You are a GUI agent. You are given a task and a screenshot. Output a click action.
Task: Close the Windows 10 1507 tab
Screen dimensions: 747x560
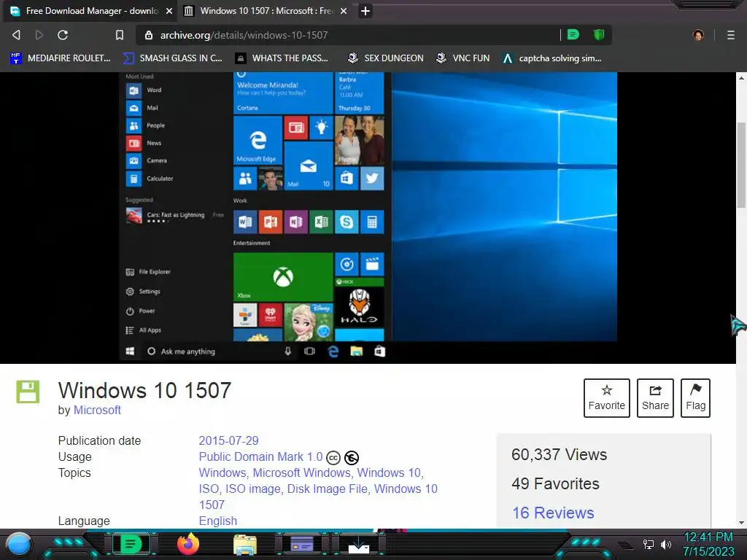point(344,11)
